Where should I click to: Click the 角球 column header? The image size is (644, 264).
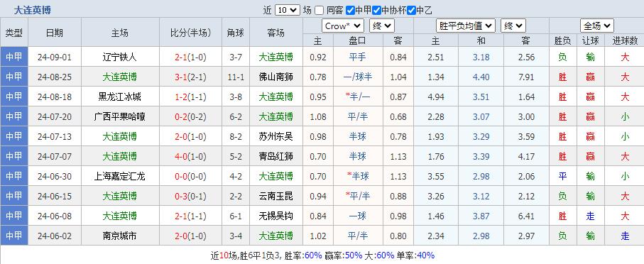[x=236, y=33]
